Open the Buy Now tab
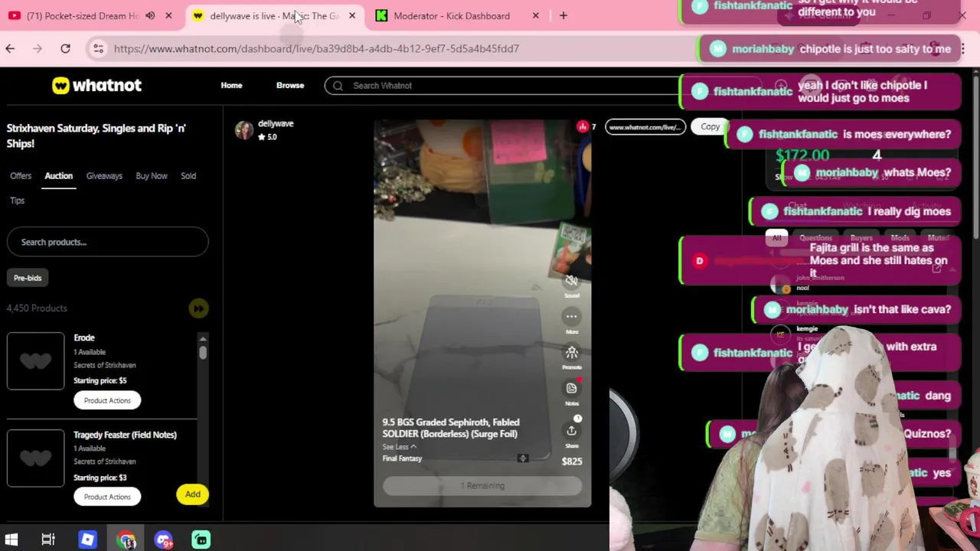Viewport: 980px width, 551px height. pyautogui.click(x=152, y=176)
